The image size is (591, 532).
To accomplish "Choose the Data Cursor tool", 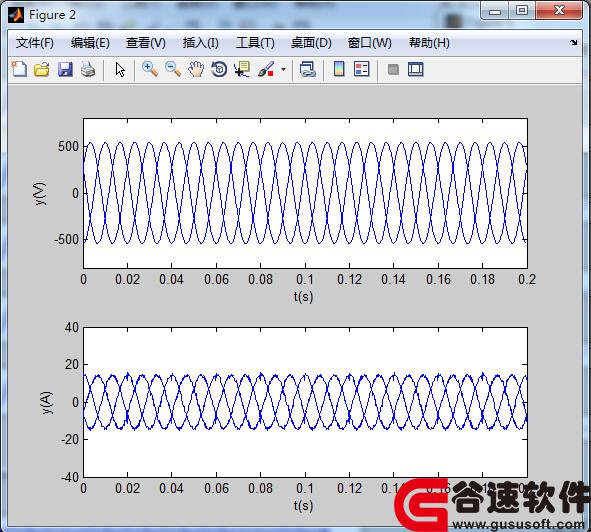I will (x=242, y=69).
